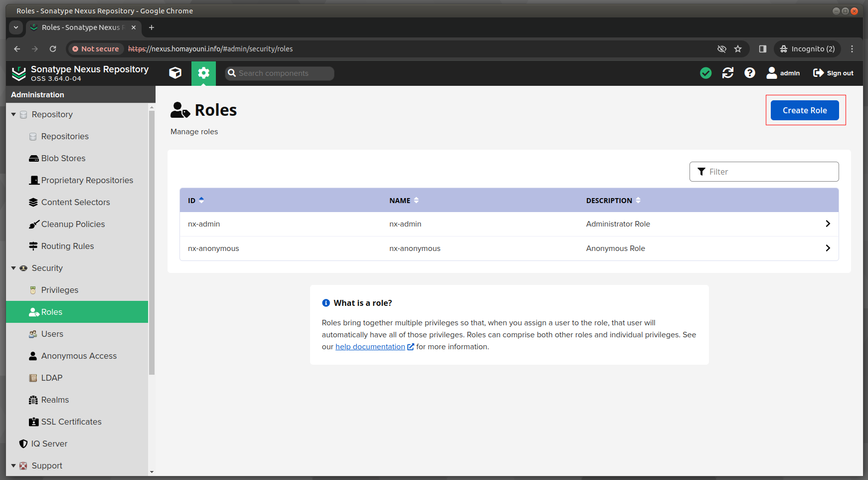
Task: Click the roles Filter input
Action: [764, 172]
